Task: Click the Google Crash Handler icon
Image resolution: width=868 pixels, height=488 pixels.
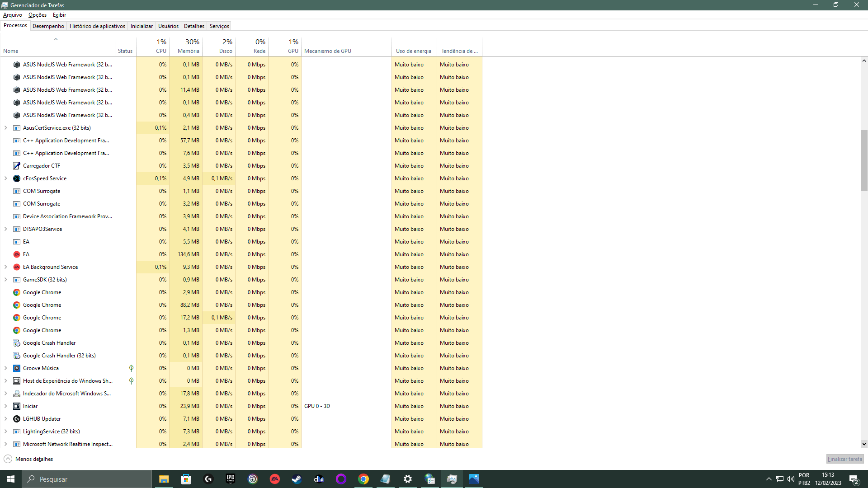Action: (17, 343)
